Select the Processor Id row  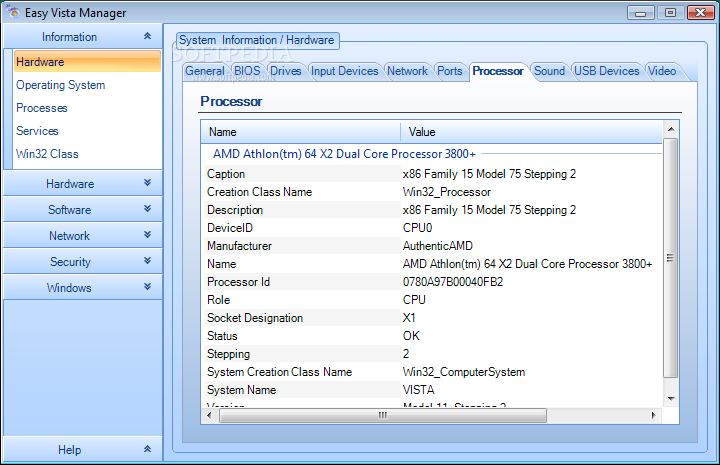click(433, 282)
